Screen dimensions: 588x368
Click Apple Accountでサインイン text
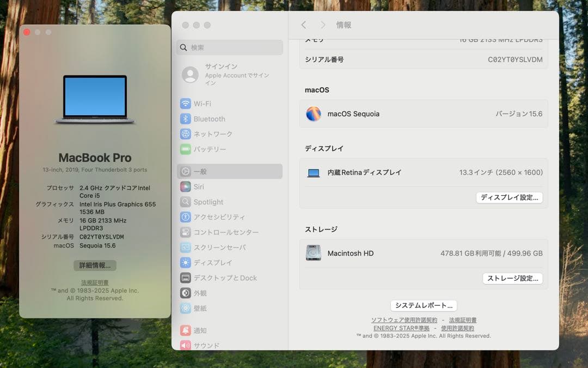point(237,79)
